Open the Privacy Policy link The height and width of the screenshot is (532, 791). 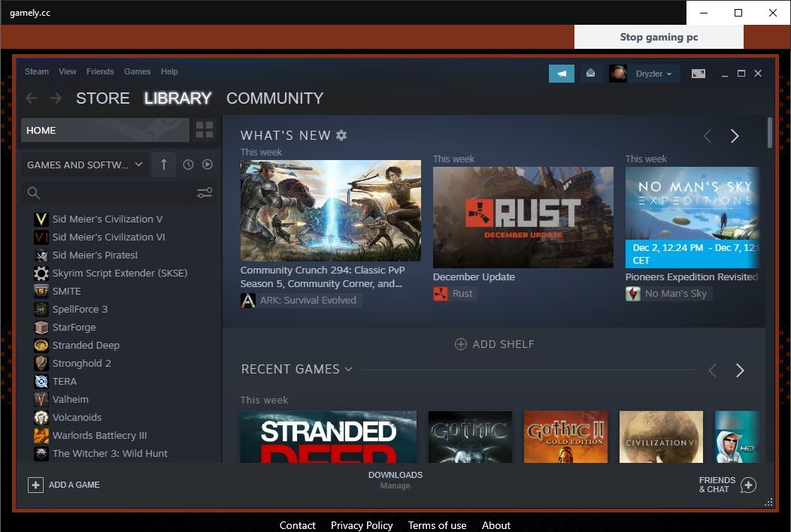pyautogui.click(x=362, y=525)
